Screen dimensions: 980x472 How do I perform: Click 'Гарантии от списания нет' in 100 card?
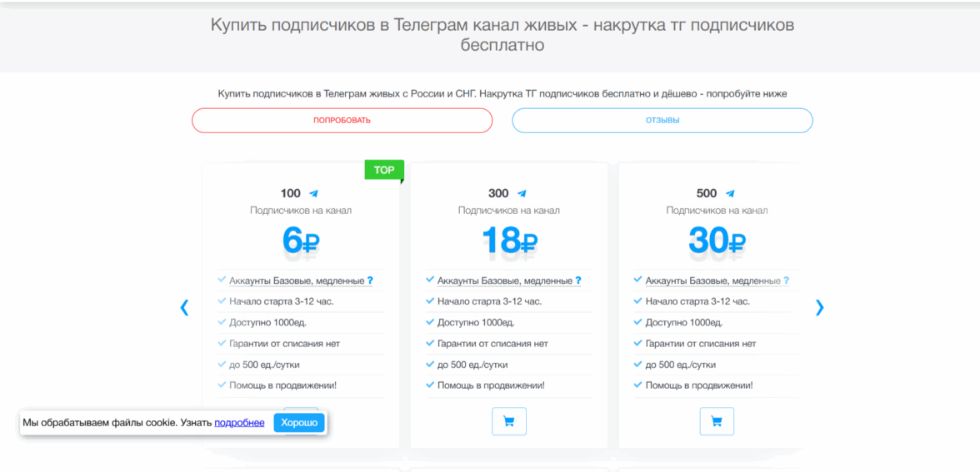click(284, 343)
